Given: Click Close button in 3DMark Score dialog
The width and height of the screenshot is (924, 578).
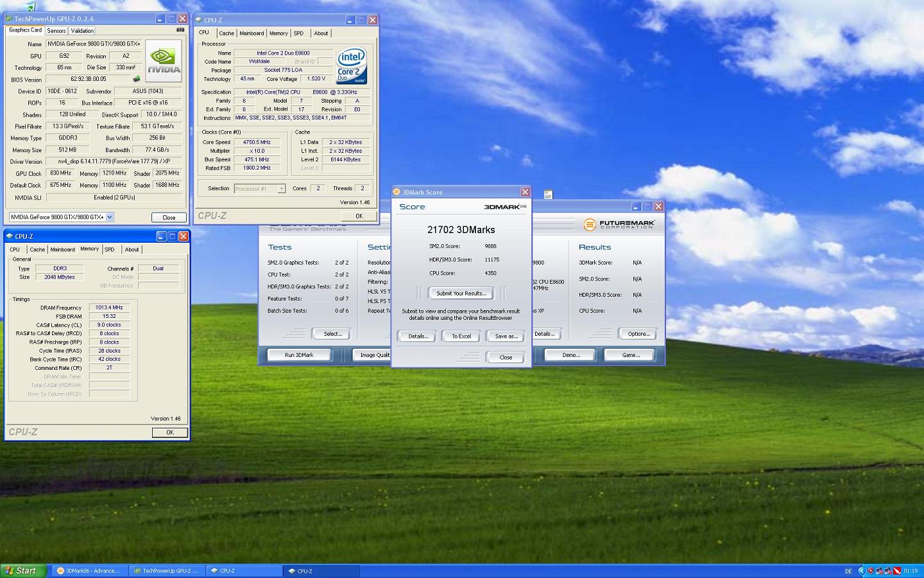Looking at the screenshot, I should pos(506,357).
